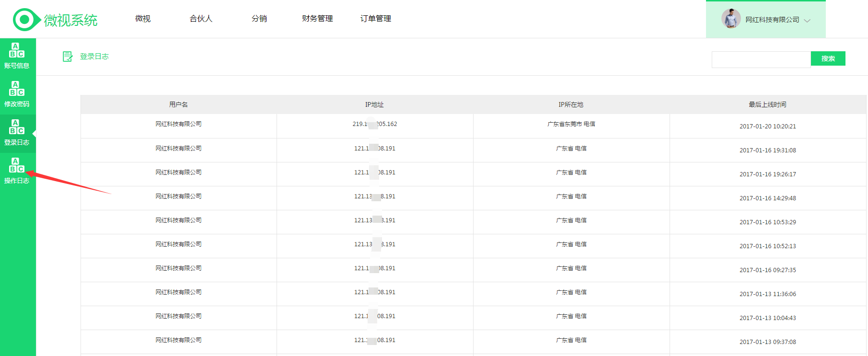
Task: Click 网红科技有限公司 username in the 2017-01-20 row
Action: pos(178,124)
